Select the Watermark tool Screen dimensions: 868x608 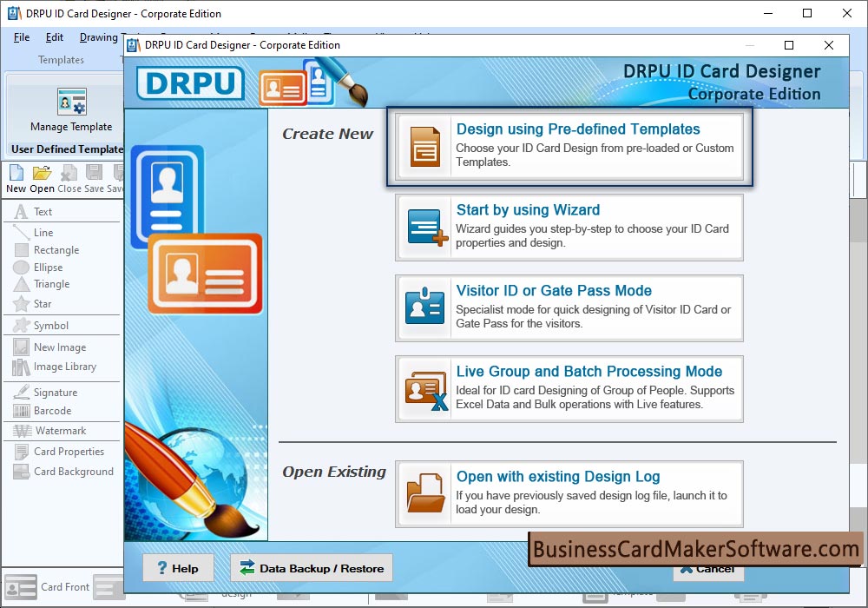pyautogui.click(x=49, y=431)
